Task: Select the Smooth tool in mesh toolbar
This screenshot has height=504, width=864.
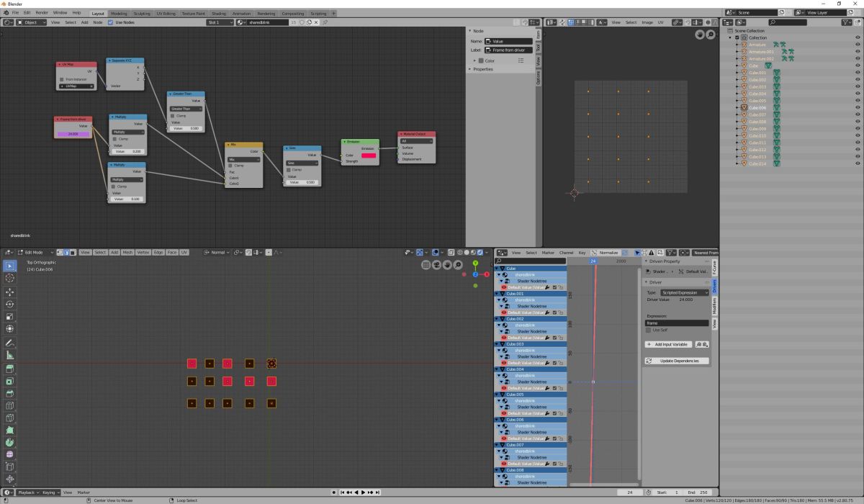Action: [x=10, y=454]
